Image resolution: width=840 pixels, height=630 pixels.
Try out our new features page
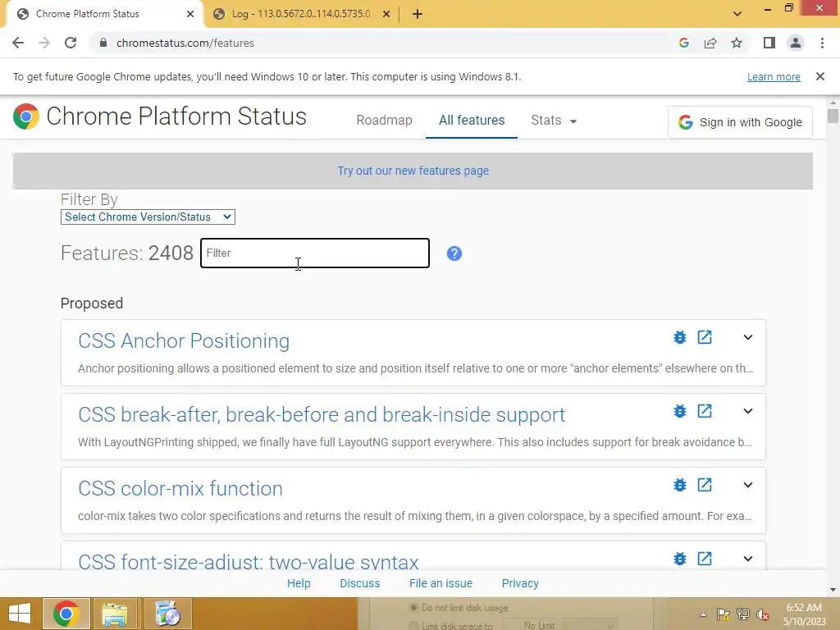413,171
